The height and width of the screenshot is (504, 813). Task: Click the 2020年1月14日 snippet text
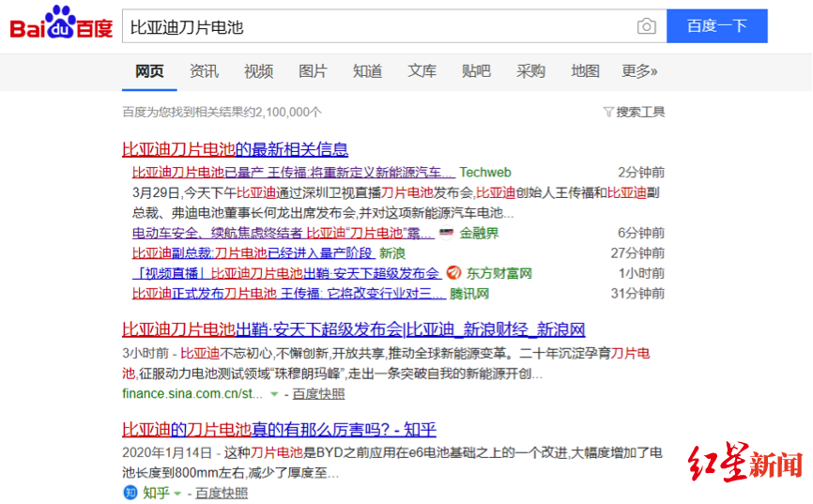coord(392,463)
